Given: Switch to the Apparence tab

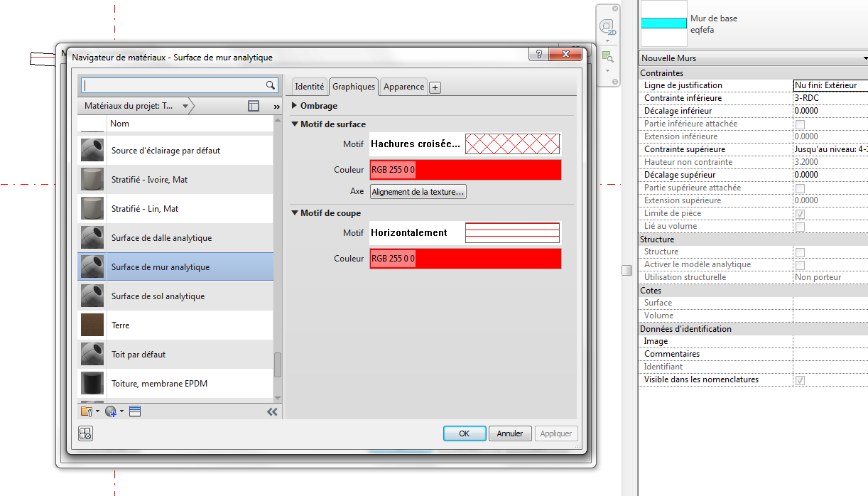Looking at the screenshot, I should [x=403, y=87].
